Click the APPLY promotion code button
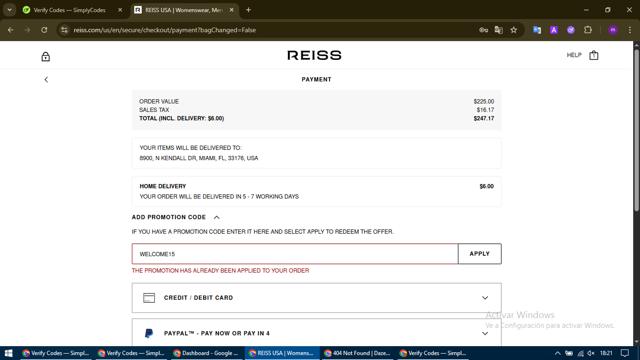Viewport: 640px width, 360px height. point(480,254)
